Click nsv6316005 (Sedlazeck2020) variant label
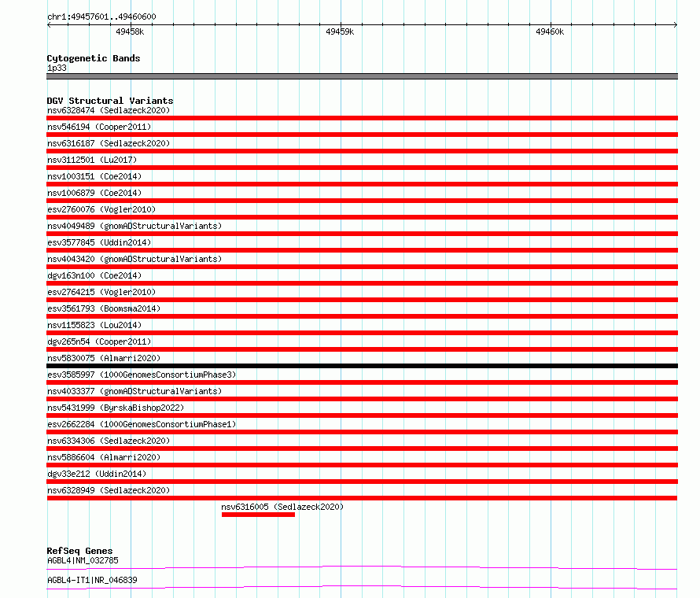Screen dimensions: 700x598 (282, 507)
